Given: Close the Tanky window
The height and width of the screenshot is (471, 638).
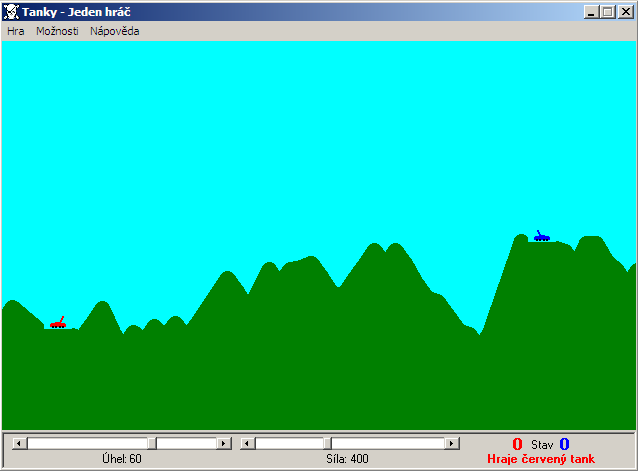Looking at the screenshot, I should (626, 12).
